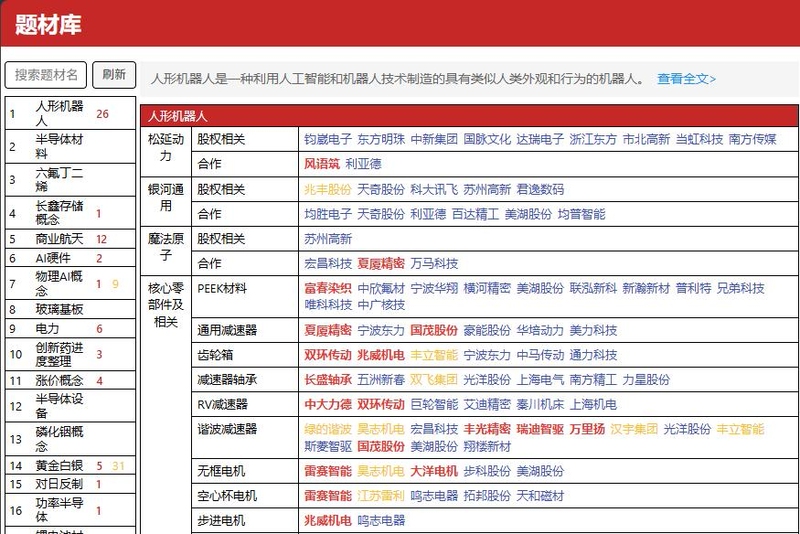Open stock 瑞迪智驱
This screenshot has width=800, height=534.
coord(540,429)
